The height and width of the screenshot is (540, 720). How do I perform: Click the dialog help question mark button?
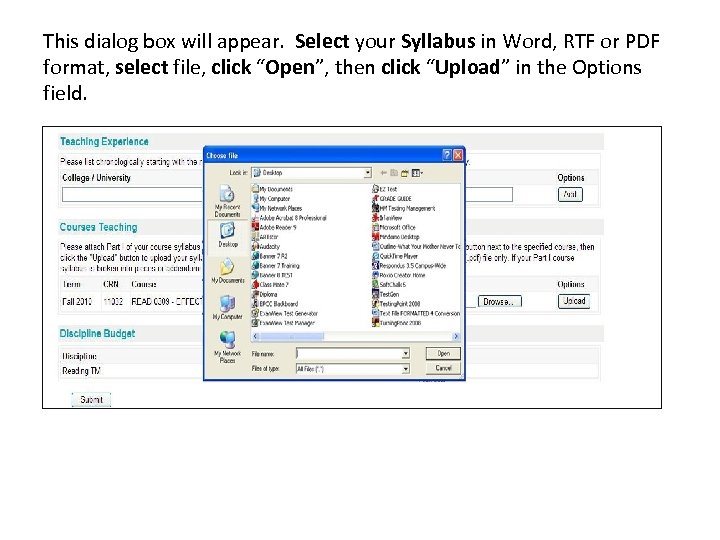[447, 155]
